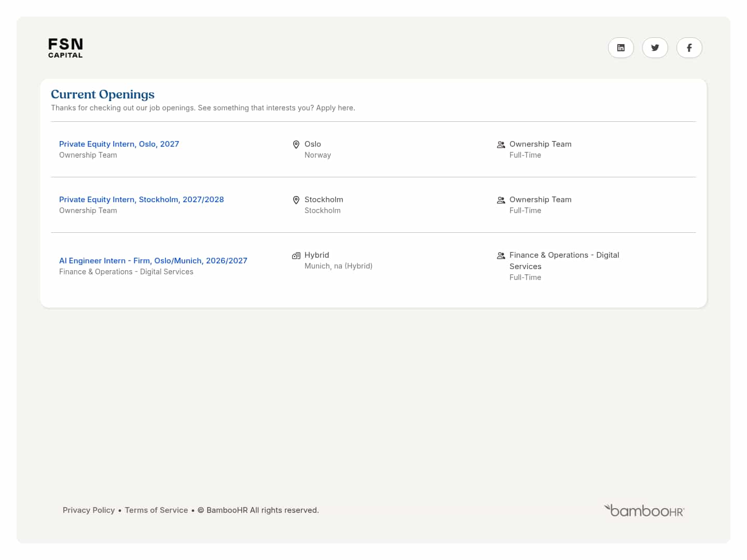Click the team icon beside Finance & Operations
This screenshot has height=560, width=747.
pyautogui.click(x=501, y=256)
